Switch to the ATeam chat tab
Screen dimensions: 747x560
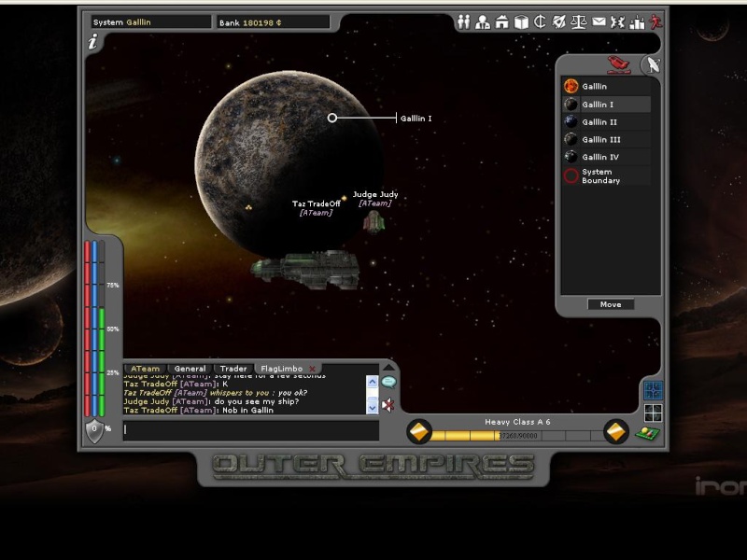[146, 369]
